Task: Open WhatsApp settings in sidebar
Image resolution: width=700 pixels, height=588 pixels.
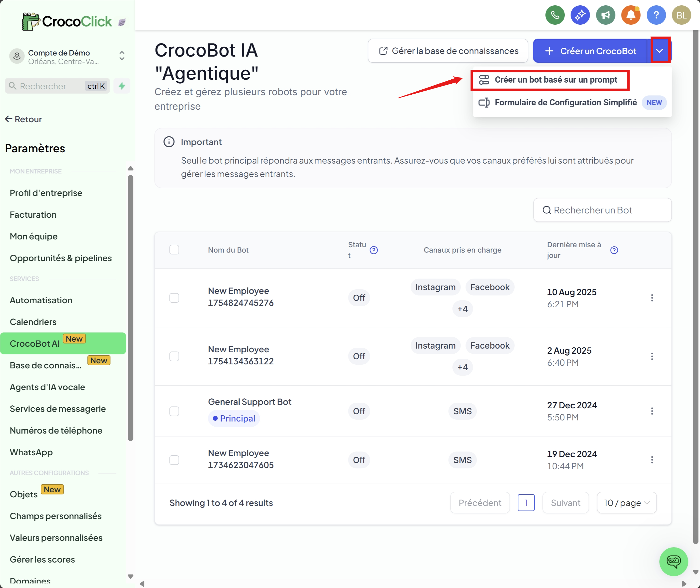Action: [x=31, y=452]
